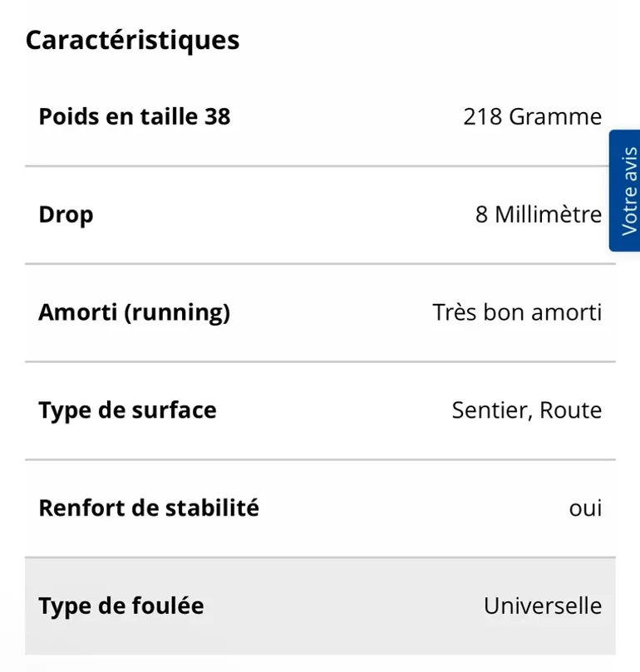Click the oui stability value
This screenshot has width=640, height=672.
click(585, 508)
